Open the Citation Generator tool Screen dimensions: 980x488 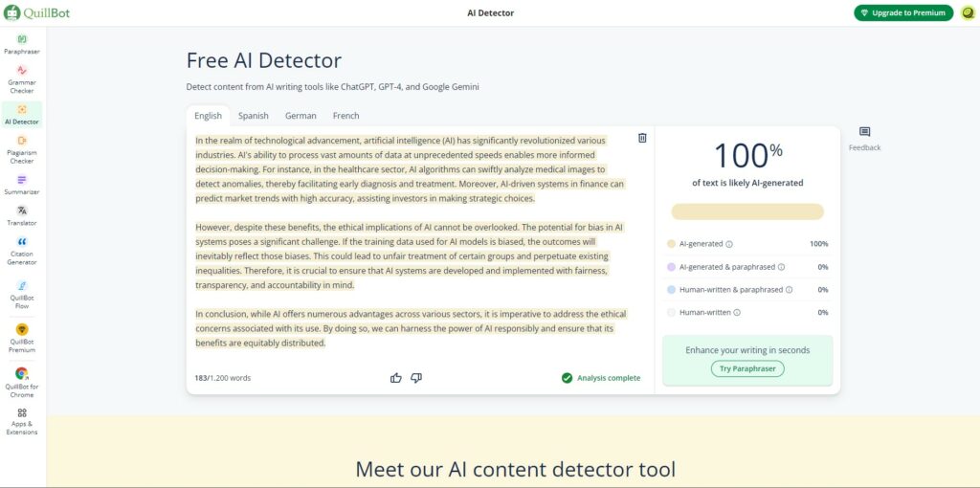[22, 251]
